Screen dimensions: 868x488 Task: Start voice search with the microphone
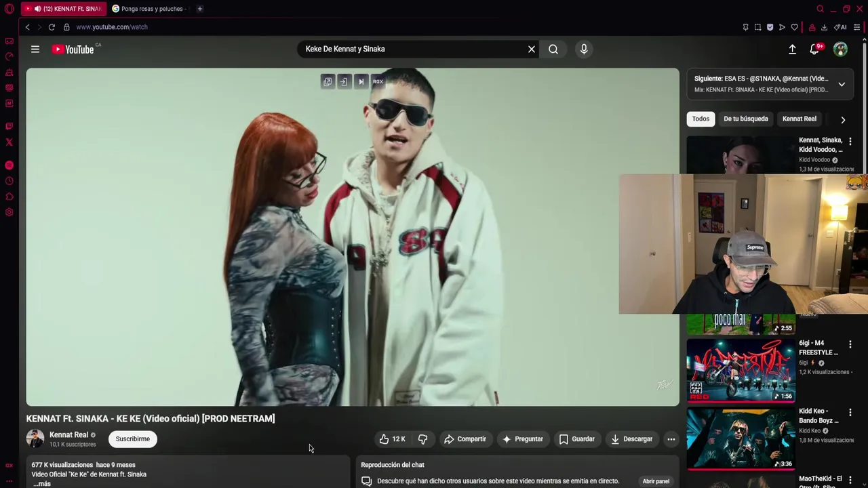(x=584, y=49)
